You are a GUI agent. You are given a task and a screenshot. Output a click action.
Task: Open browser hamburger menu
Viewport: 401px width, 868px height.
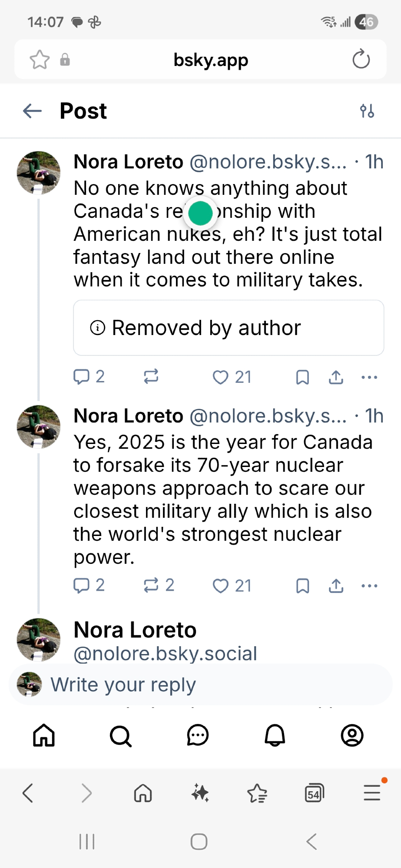[x=372, y=793]
